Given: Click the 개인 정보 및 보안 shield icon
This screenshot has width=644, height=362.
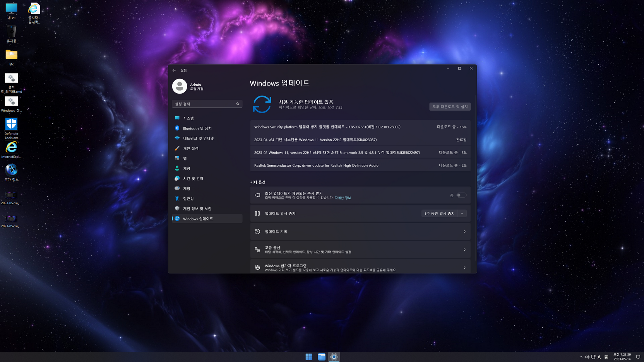Looking at the screenshot, I should coord(177,208).
